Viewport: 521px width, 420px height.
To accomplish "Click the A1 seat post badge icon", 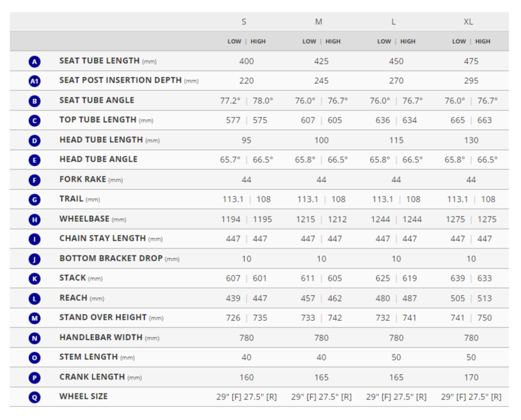I will pyautogui.click(x=35, y=81).
